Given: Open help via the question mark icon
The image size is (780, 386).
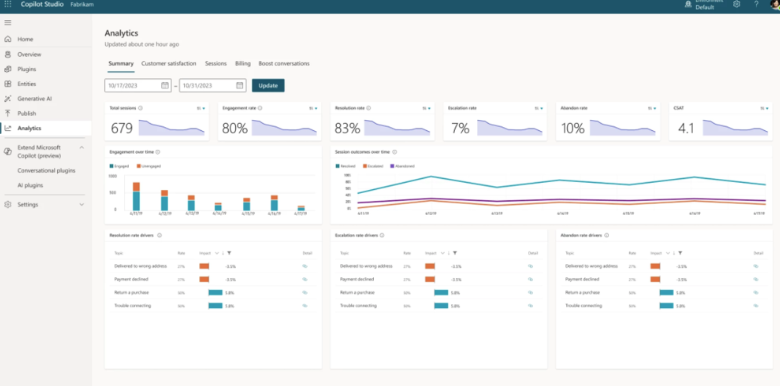Looking at the screenshot, I should (756, 4).
